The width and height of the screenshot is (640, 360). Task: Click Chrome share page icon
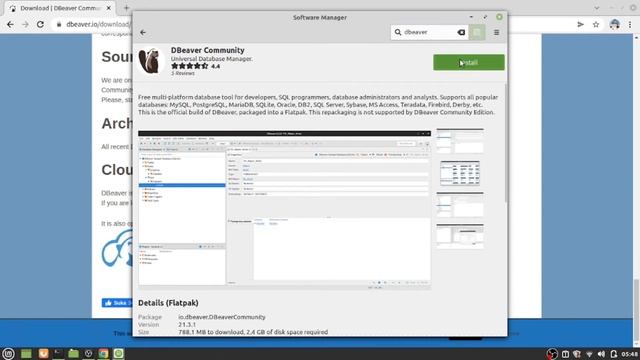coord(580,24)
